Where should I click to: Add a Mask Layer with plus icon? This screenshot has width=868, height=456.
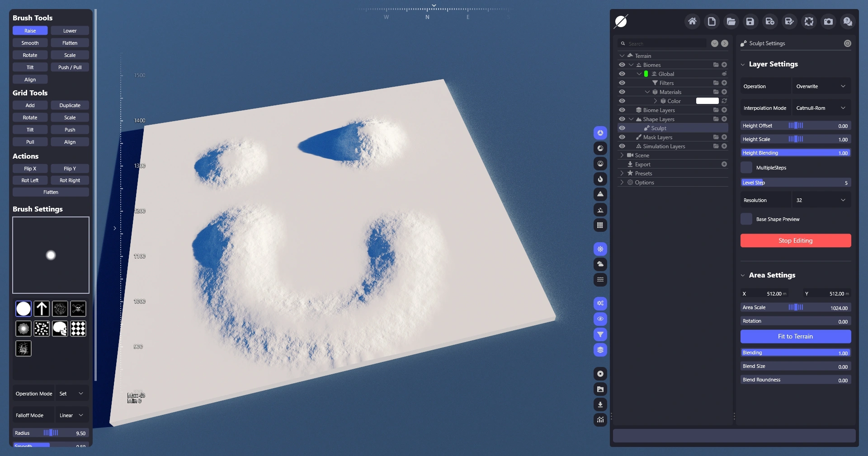click(724, 137)
